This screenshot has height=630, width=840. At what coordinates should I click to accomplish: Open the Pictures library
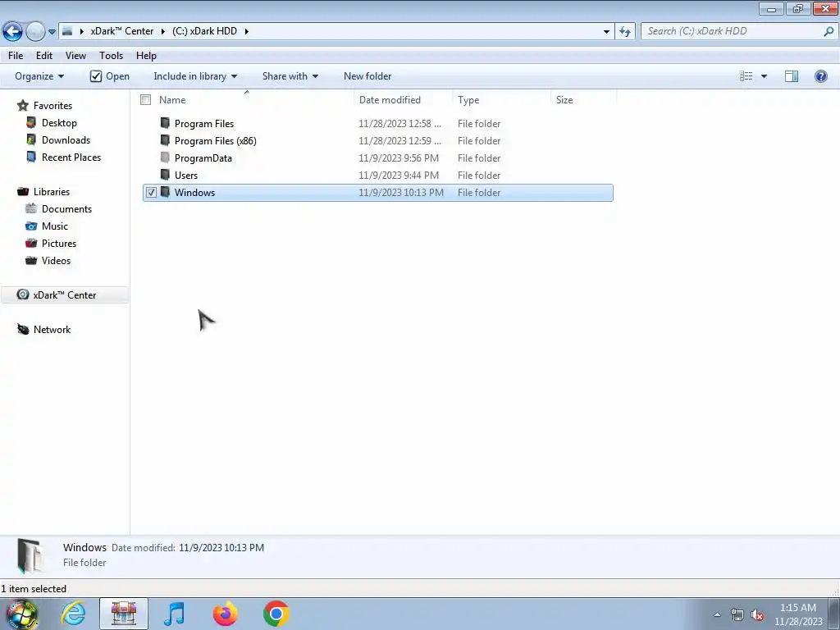click(x=59, y=243)
